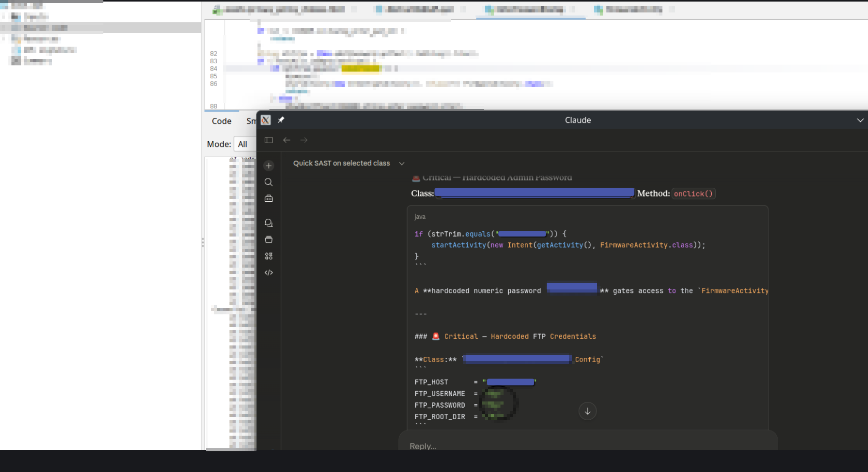Screen dimensions: 868x472
Task: Select the highlighted row in the project tree
Action: coord(100,27)
